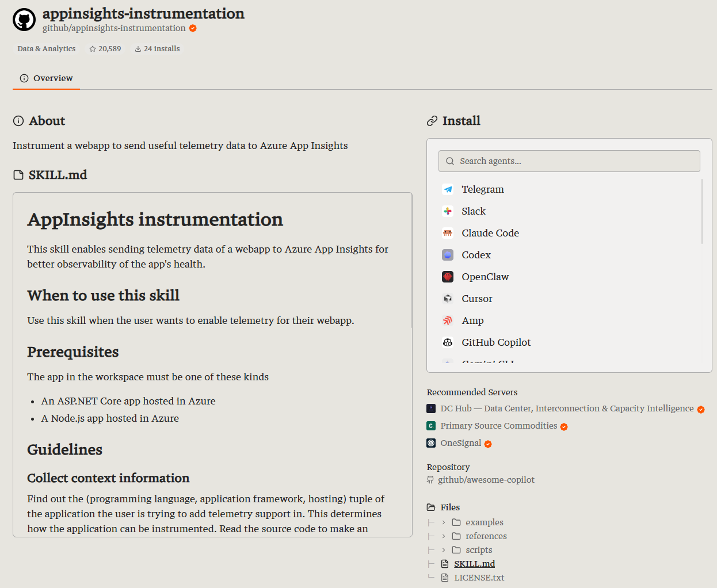
Task: Click the LICENSE.txt file icon
Action: [445, 578]
